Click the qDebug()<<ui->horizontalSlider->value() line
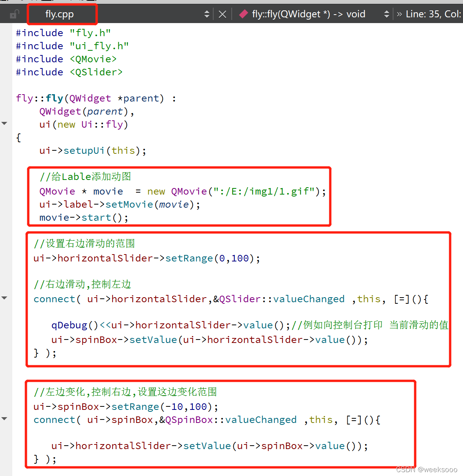This screenshot has height=476, width=463. coord(250,325)
